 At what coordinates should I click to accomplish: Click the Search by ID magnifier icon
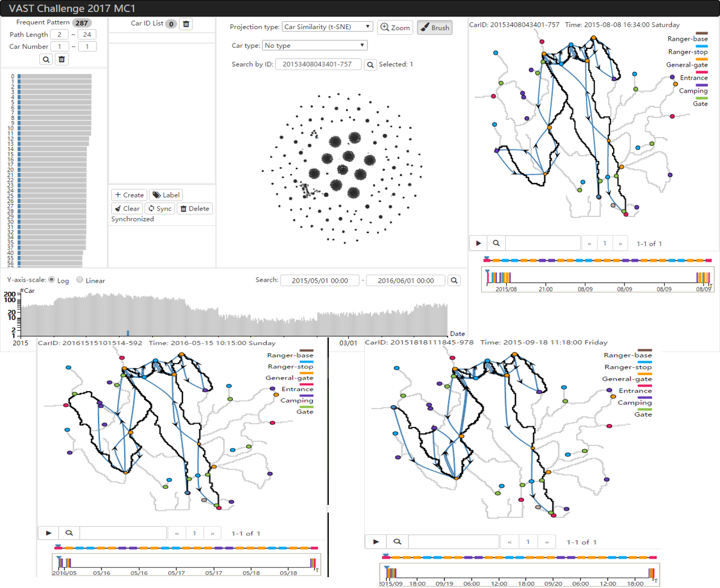click(x=370, y=65)
